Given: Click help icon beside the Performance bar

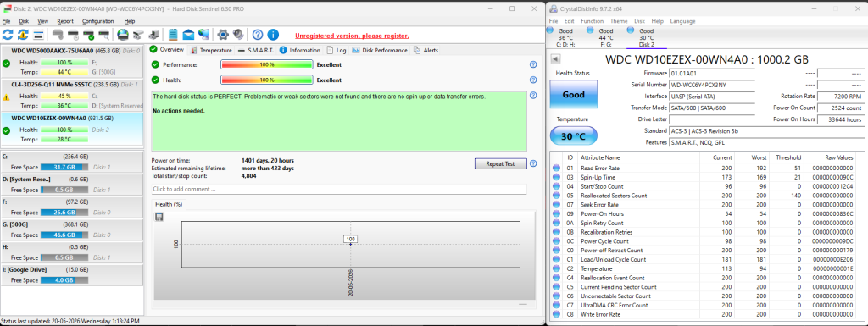Looking at the screenshot, I should click(533, 64).
